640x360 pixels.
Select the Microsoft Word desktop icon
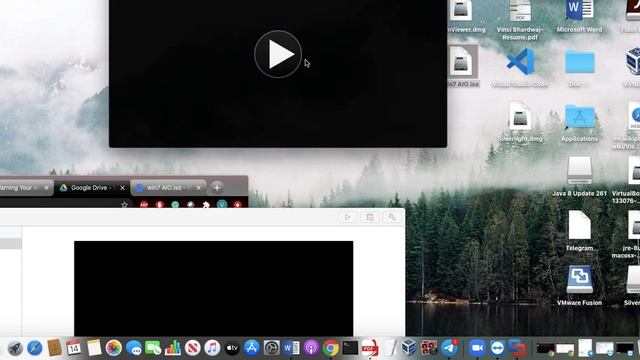tap(579, 16)
